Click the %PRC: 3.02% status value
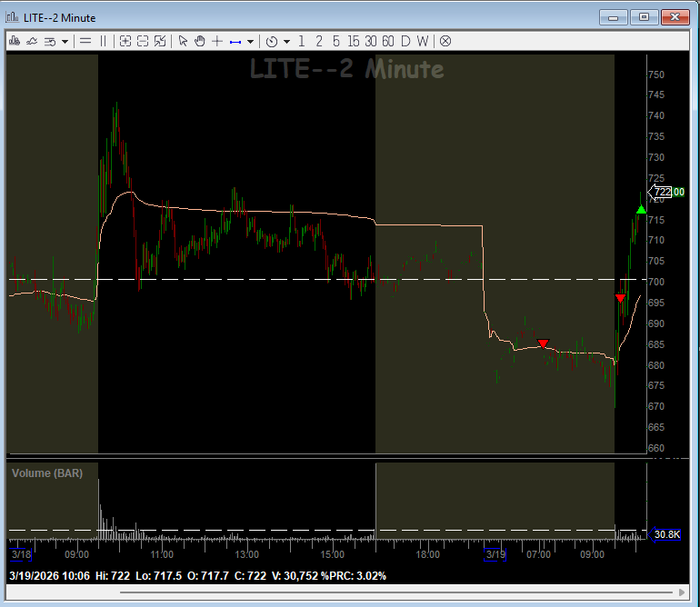The image size is (700, 607). point(353,576)
